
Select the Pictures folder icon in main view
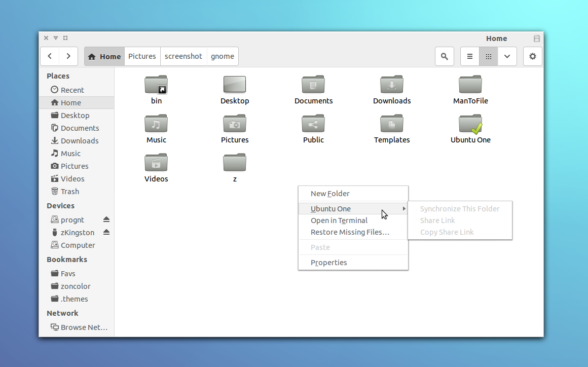[x=235, y=123]
